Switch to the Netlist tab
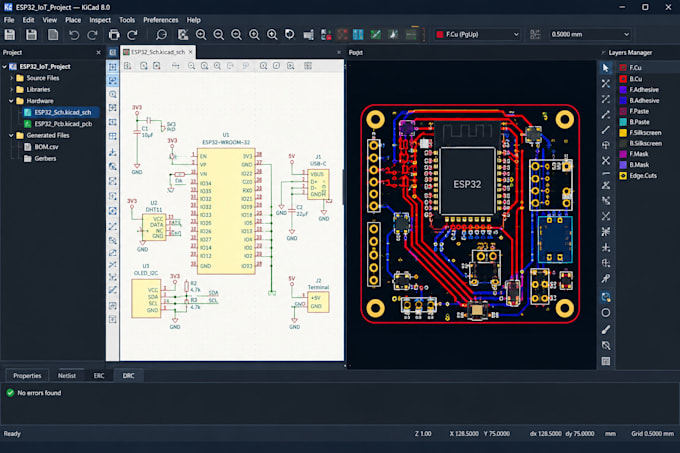This screenshot has width=680, height=453. tap(67, 376)
